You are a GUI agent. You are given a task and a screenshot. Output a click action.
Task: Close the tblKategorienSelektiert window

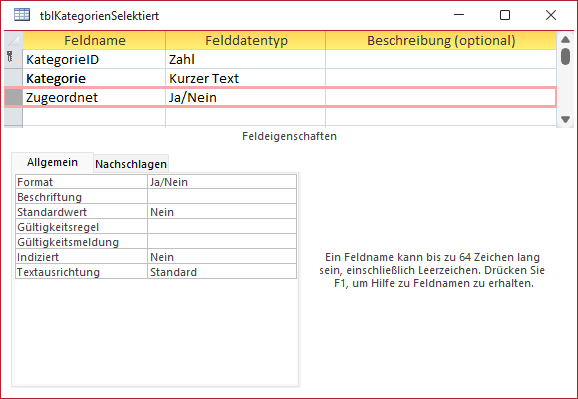551,15
